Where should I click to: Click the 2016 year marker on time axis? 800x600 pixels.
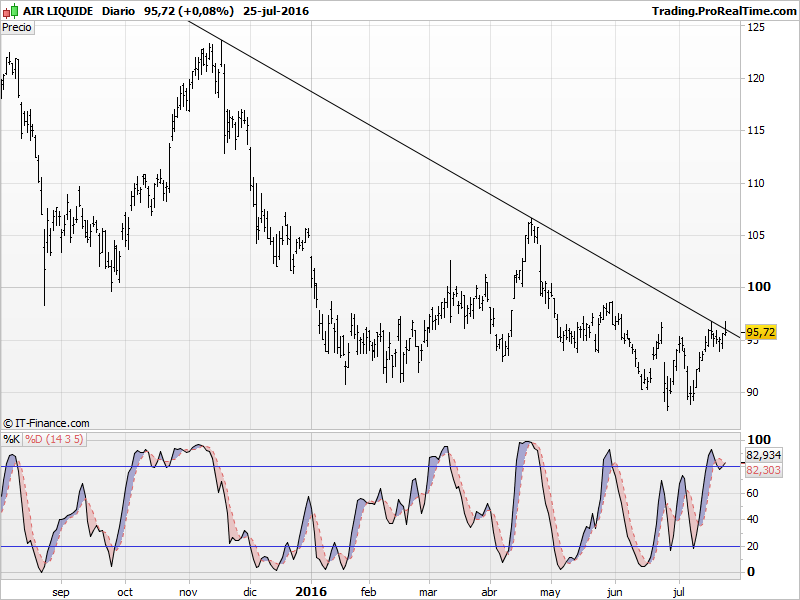click(x=312, y=591)
